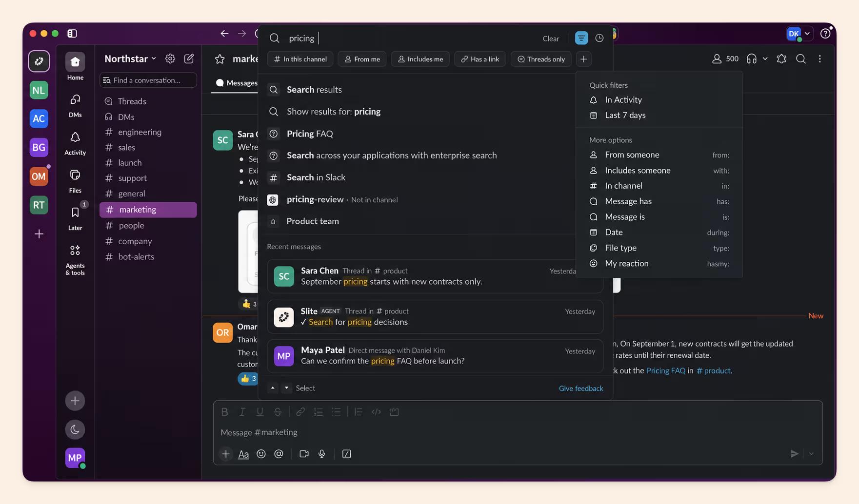Expand the Northstar workspace menu
The height and width of the screenshot is (504, 859).
tap(130, 58)
